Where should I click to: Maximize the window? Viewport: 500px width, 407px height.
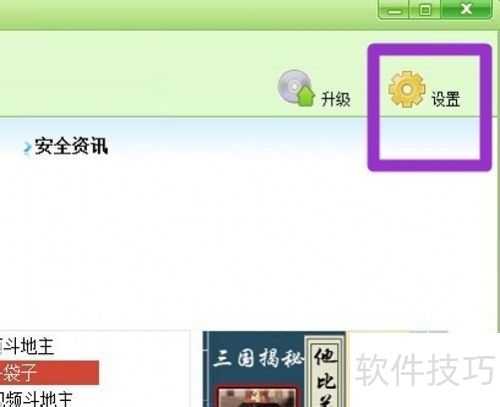425,9
